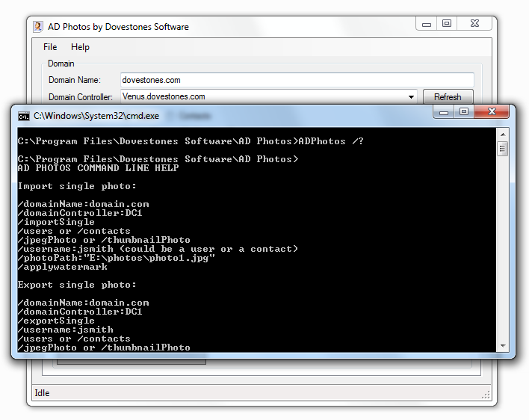Click the cmd.exe window title text
The width and height of the screenshot is (529, 420).
[x=96, y=116]
